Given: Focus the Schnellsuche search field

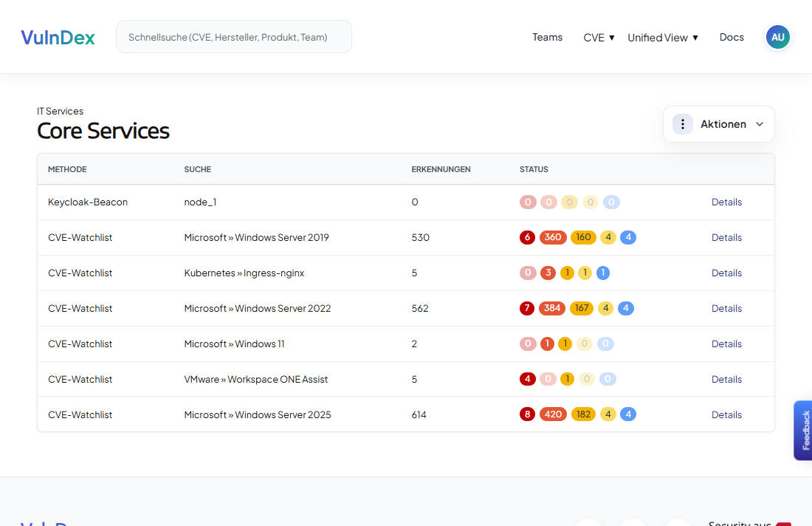Looking at the screenshot, I should click(233, 37).
